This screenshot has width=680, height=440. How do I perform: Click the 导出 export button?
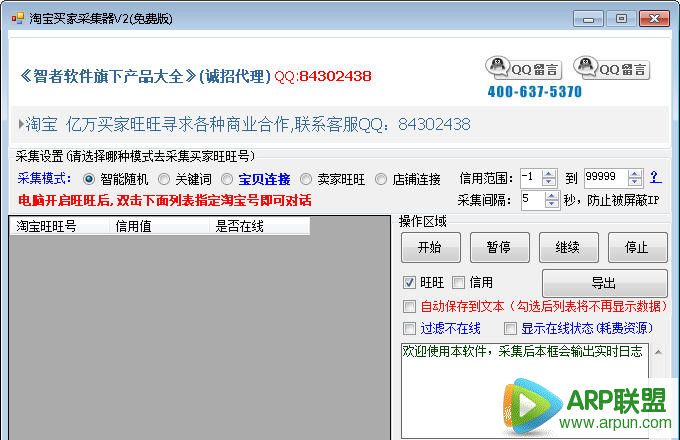coord(605,283)
